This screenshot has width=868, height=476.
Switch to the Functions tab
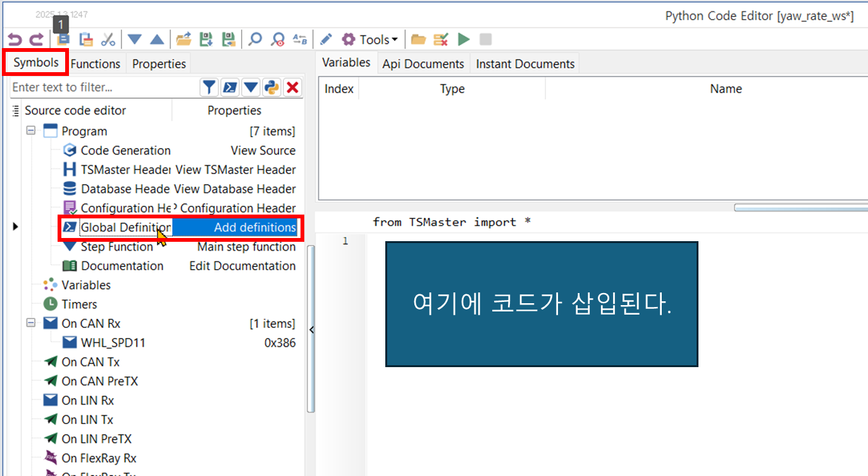[96, 64]
